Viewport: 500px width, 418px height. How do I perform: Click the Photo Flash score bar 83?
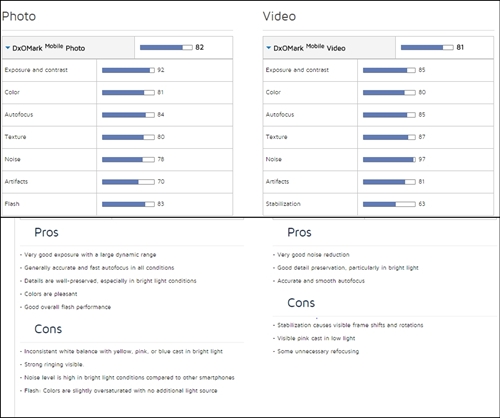coord(128,204)
